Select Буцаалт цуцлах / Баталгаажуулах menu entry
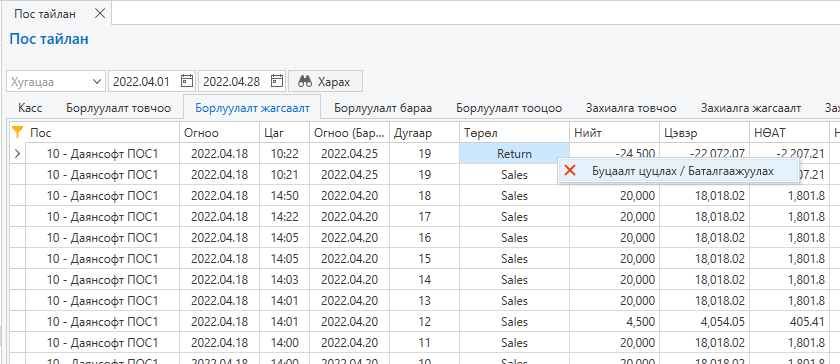This screenshot has width=840, height=364. [678, 171]
